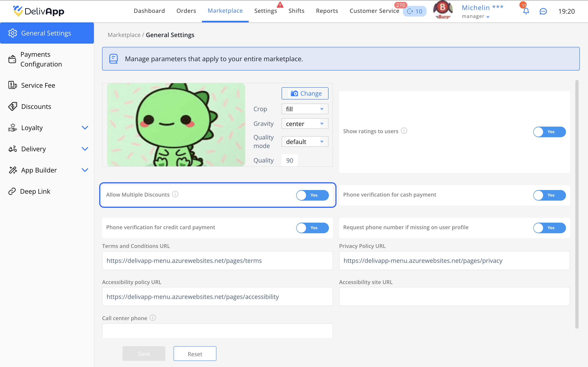Click the Call center phone info icon
Image resolution: width=588 pixels, height=367 pixels.
(x=153, y=318)
